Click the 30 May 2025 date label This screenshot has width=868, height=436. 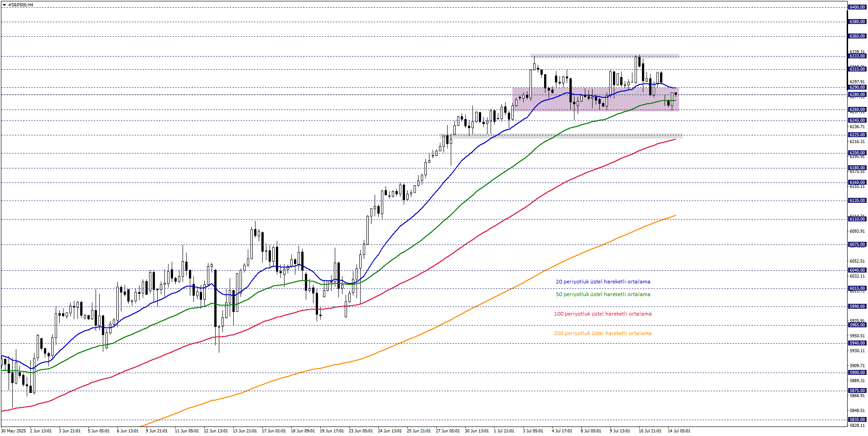[14, 431]
